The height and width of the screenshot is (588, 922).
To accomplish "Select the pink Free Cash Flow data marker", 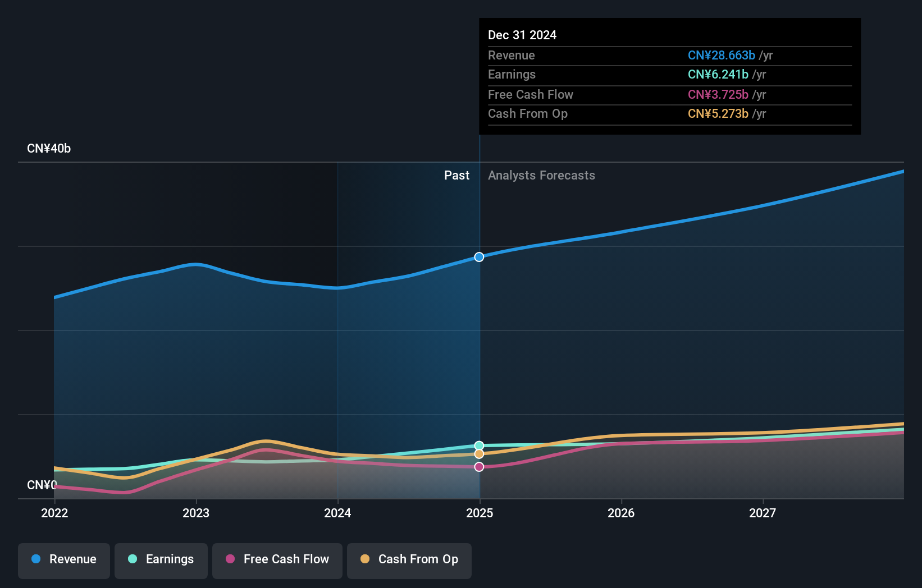I will (479, 466).
